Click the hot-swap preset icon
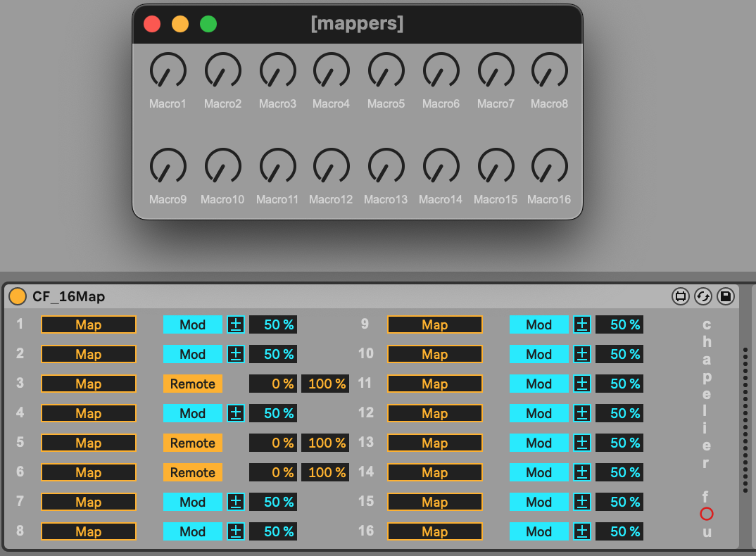The height and width of the screenshot is (556, 756). tap(703, 296)
